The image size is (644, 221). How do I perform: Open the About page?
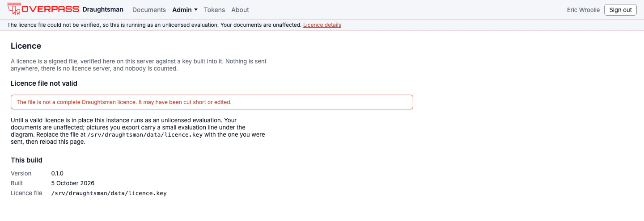tap(240, 10)
